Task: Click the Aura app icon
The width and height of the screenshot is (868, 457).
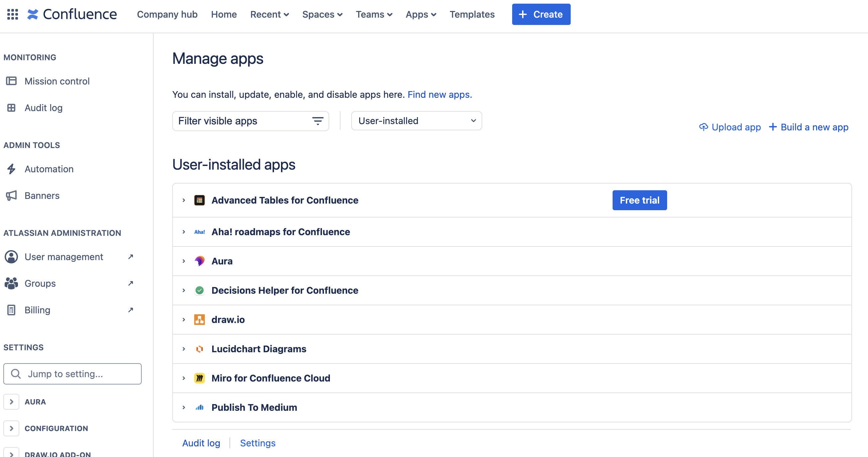Action: pos(200,261)
